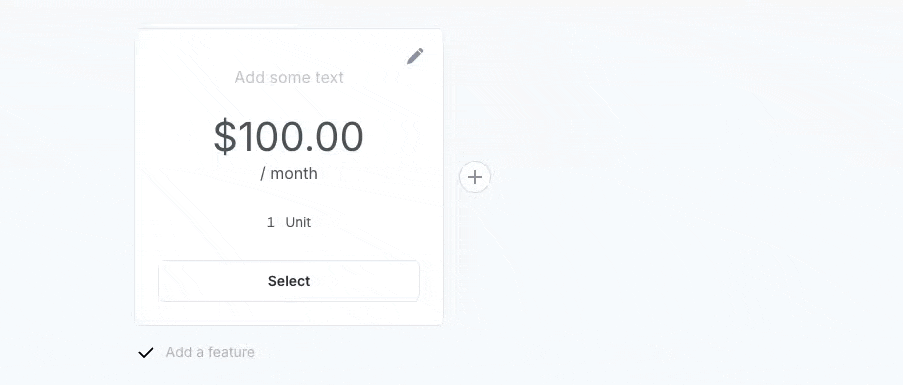Click the checkmark icon beside Add a feature
The width and height of the screenshot is (903, 385).
pyautogui.click(x=146, y=352)
